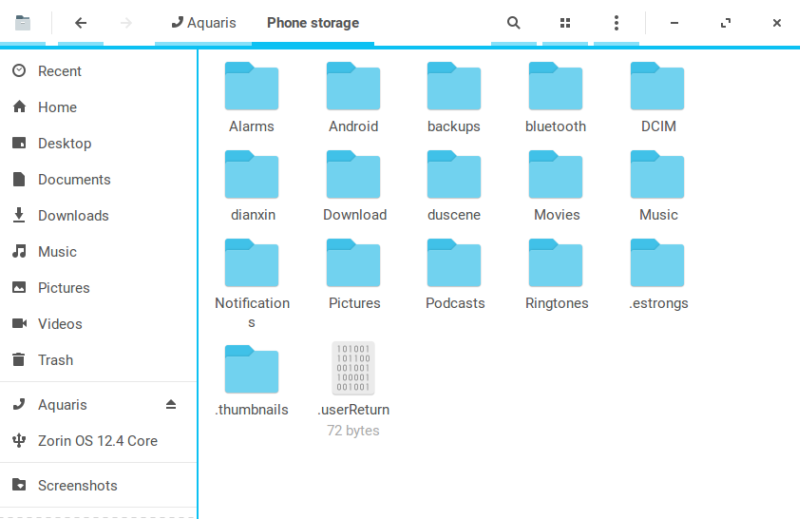
Task: Select the Android folder
Action: coord(353,97)
